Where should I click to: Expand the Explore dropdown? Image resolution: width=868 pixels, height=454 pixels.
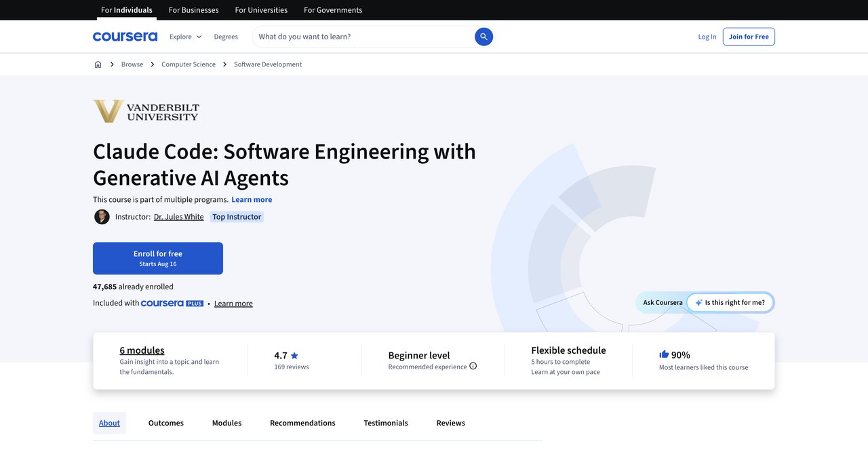185,37
